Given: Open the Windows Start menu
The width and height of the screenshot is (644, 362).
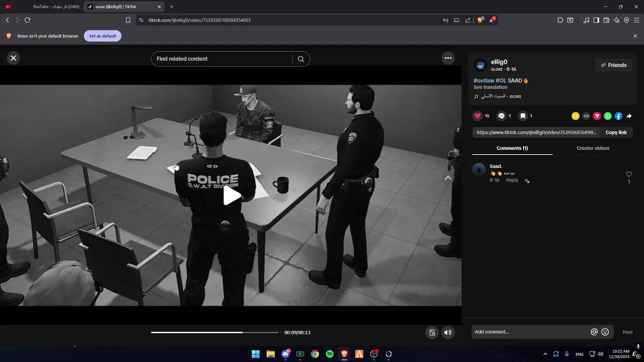Looking at the screenshot, I should point(256,354).
